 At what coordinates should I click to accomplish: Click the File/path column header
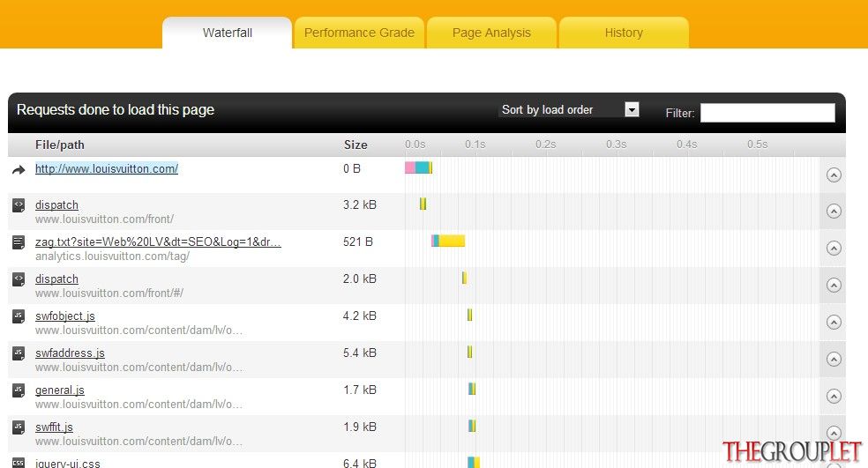click(60, 145)
